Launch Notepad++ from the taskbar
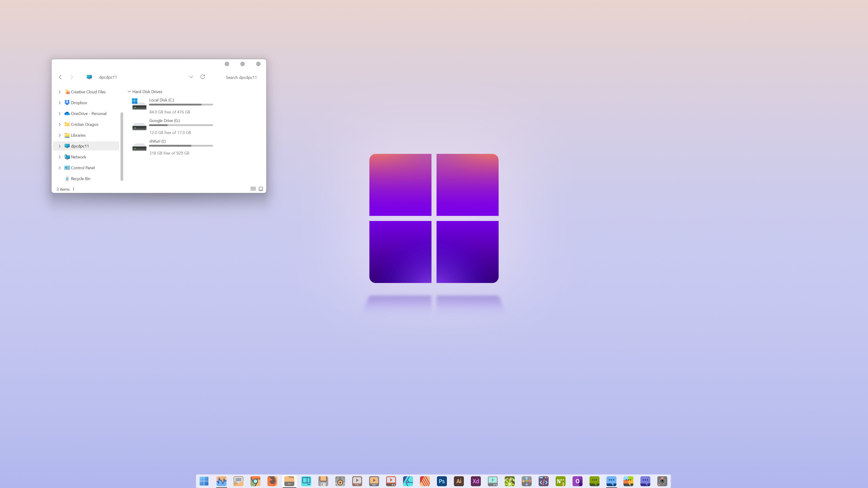Screen dimensions: 868x488 (561, 481)
